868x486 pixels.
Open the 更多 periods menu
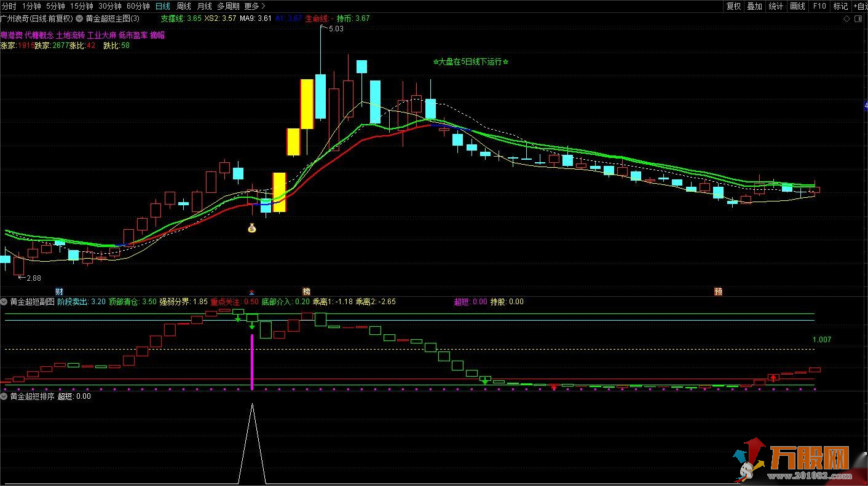(254, 6)
